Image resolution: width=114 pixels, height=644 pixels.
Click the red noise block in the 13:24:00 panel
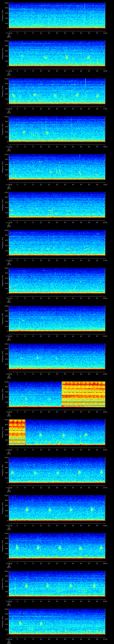tap(83, 394)
